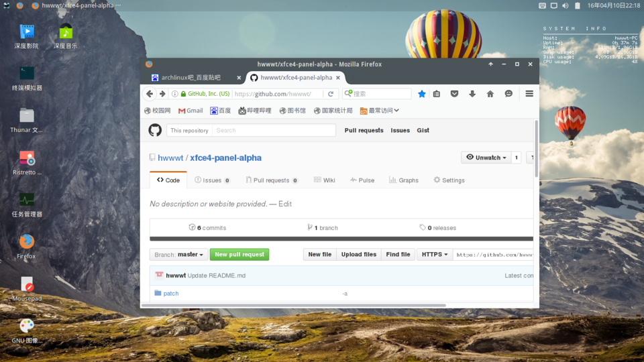This screenshot has width=644, height=362.
Task: View the 0 releases link
Action: (438, 228)
